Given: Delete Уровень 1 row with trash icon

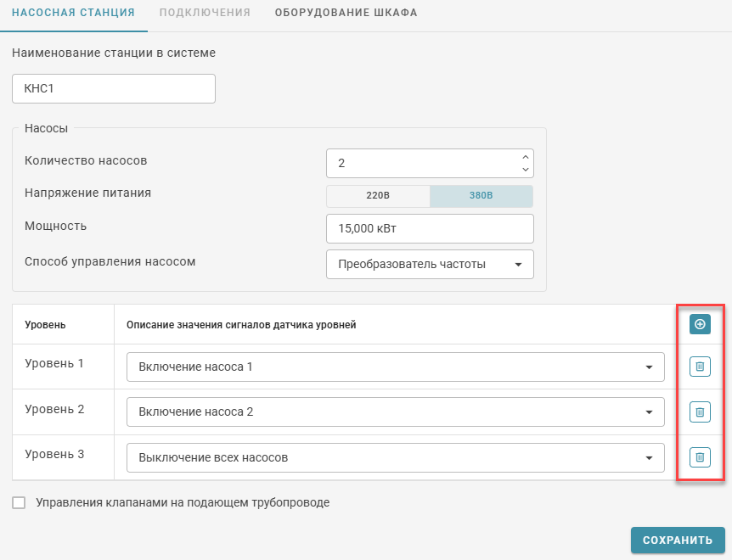Looking at the screenshot, I should point(700,367).
